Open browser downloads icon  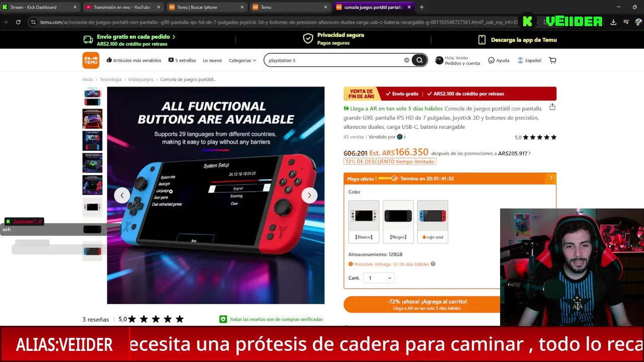(x=613, y=22)
